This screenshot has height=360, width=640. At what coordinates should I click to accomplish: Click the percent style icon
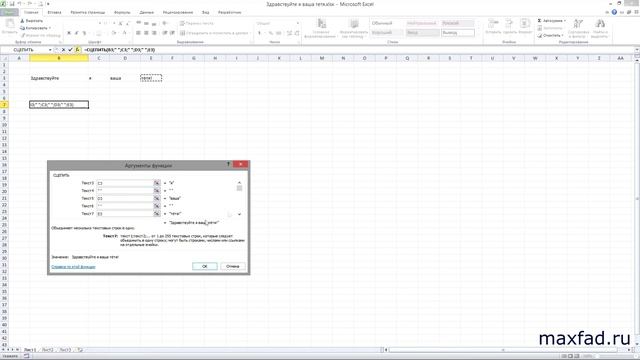pyautogui.click(x=270, y=33)
